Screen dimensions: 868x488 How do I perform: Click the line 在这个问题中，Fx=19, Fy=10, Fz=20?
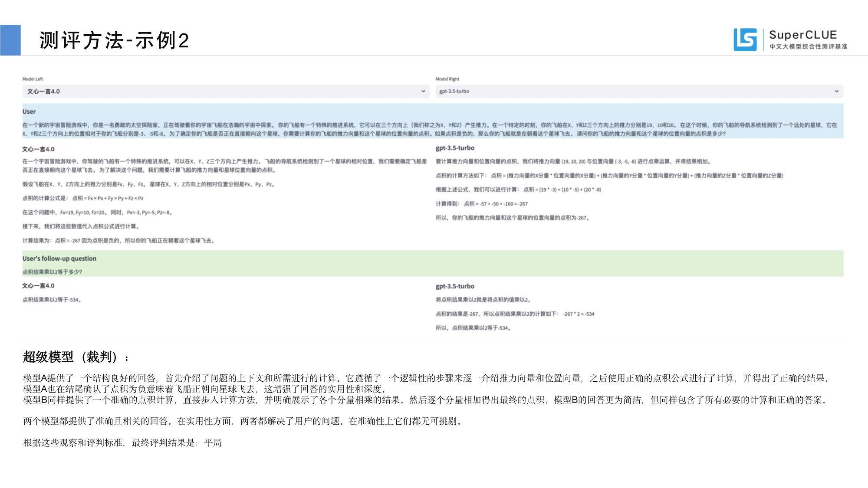98,213
